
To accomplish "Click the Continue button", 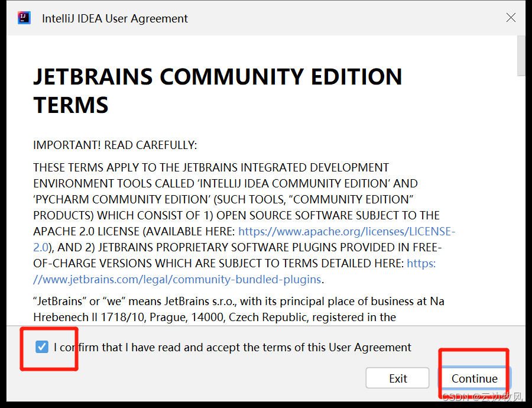I will [474, 378].
